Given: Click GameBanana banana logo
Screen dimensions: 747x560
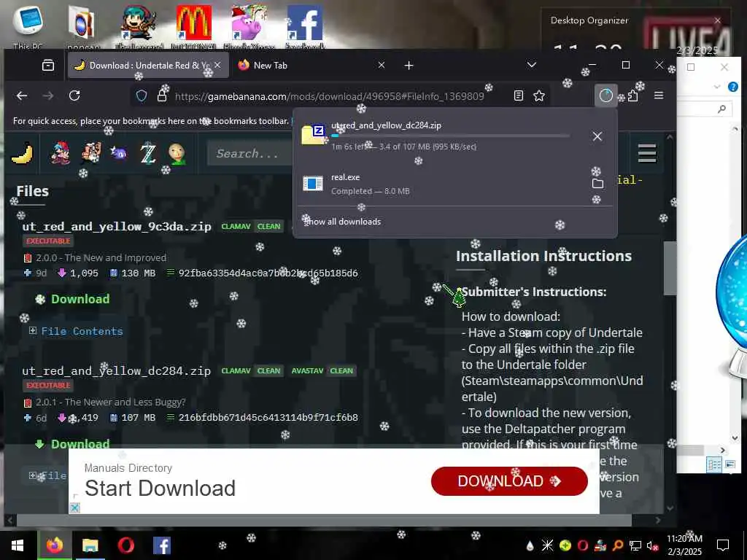Looking at the screenshot, I should point(22,153).
